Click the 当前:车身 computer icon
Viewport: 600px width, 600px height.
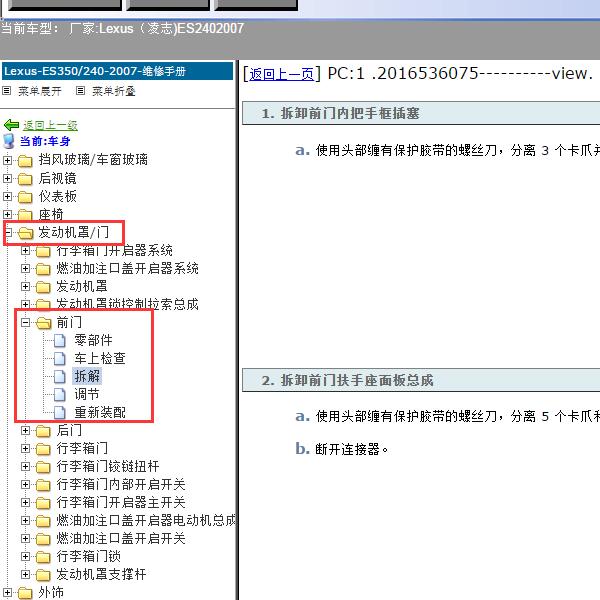pos(9,141)
